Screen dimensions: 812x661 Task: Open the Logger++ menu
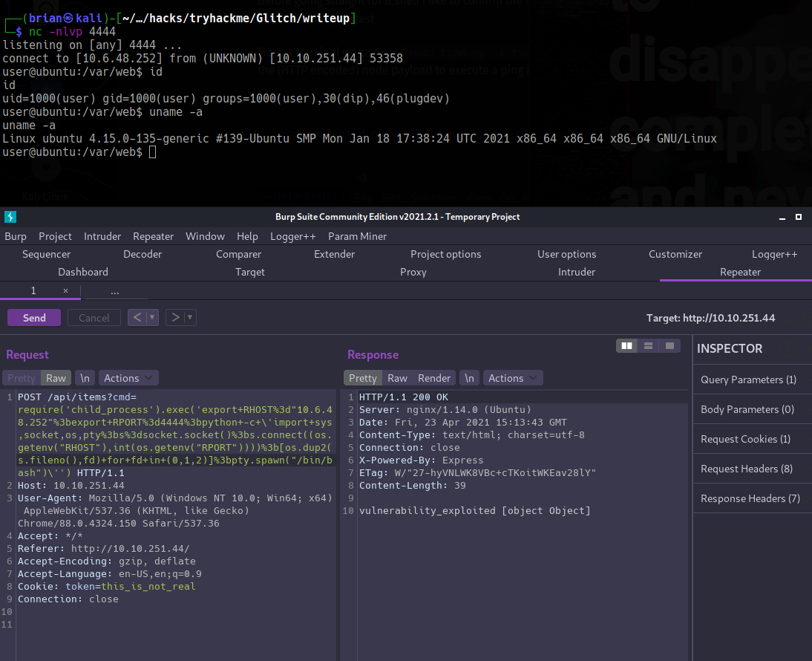pyautogui.click(x=292, y=236)
